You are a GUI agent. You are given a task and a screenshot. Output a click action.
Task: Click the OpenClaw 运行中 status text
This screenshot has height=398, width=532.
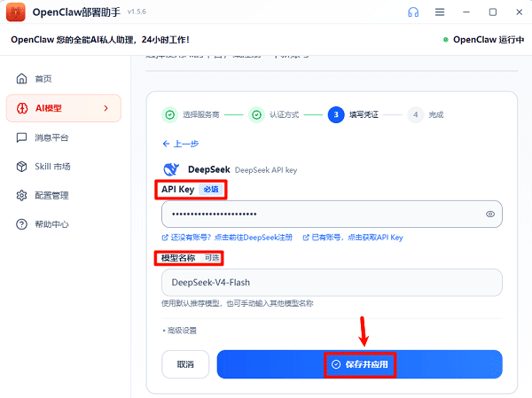(489, 40)
